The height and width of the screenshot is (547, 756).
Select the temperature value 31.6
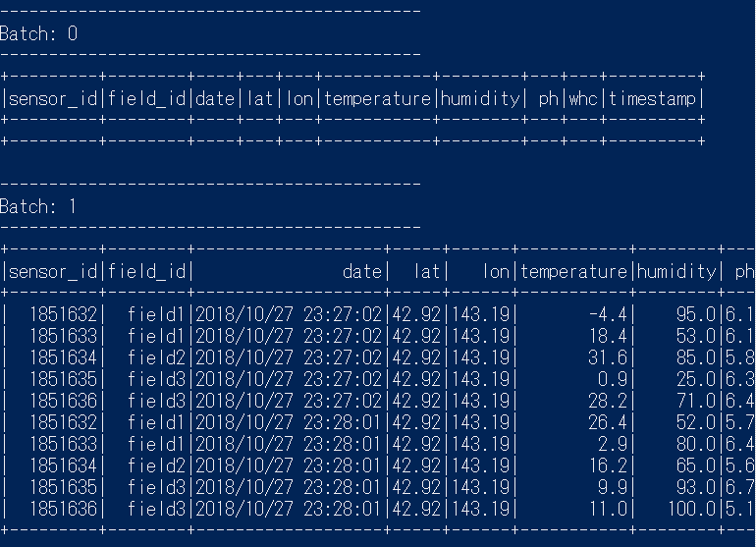point(608,357)
